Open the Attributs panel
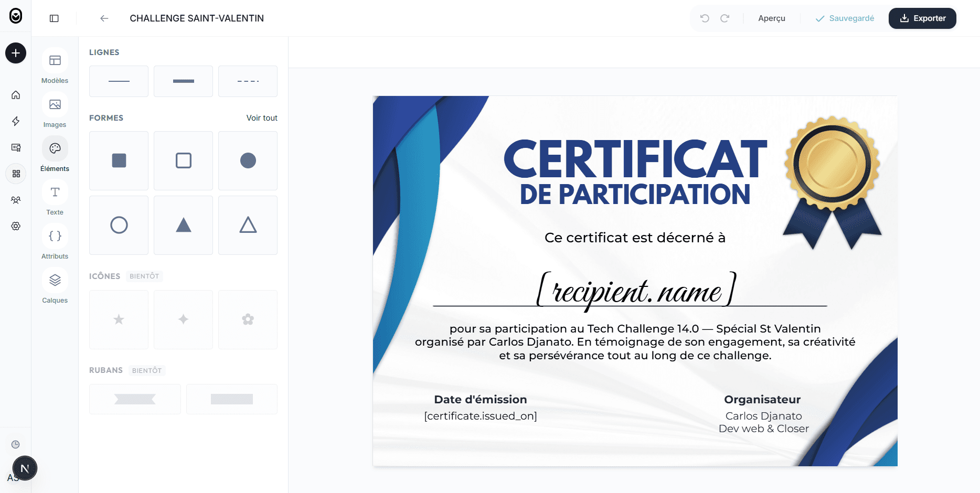The image size is (980, 493). tap(55, 236)
